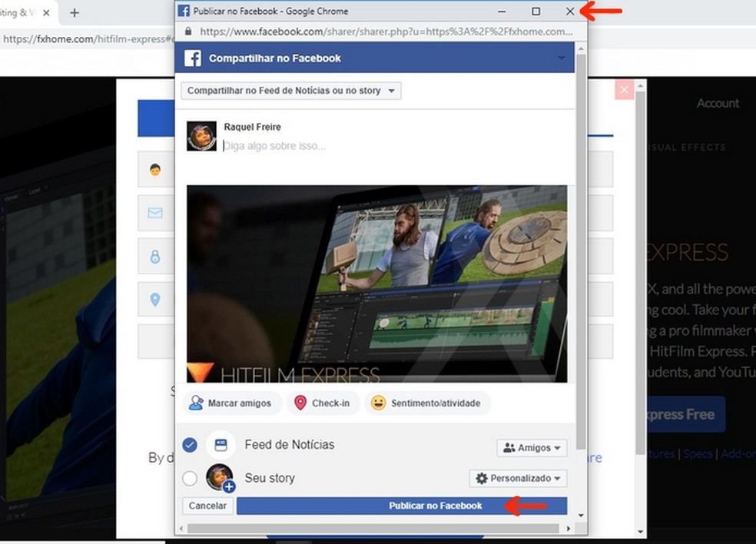Uncheck the Feed de Notícias checkbox
Image resolution: width=756 pixels, height=544 pixels.
[190, 445]
